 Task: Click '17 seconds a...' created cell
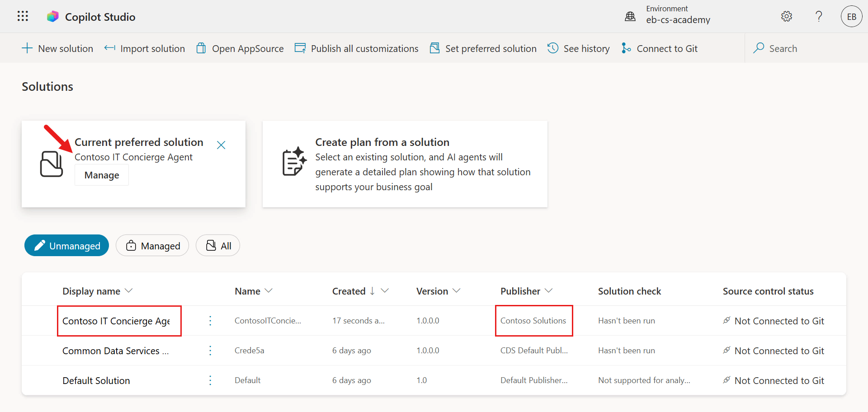click(359, 321)
